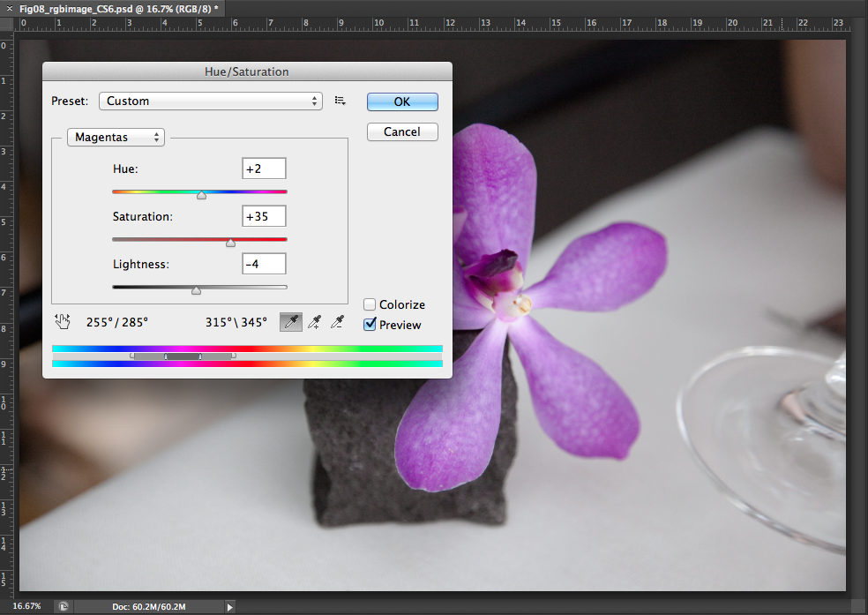Screen dimensions: 868x615
Task: Select the Eyedropper tool in Hue/Saturation
Action: [x=290, y=323]
